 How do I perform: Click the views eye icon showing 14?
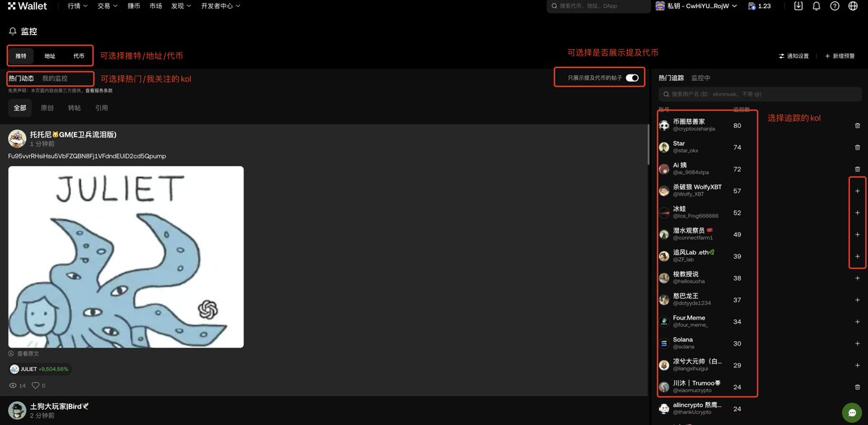pos(12,385)
